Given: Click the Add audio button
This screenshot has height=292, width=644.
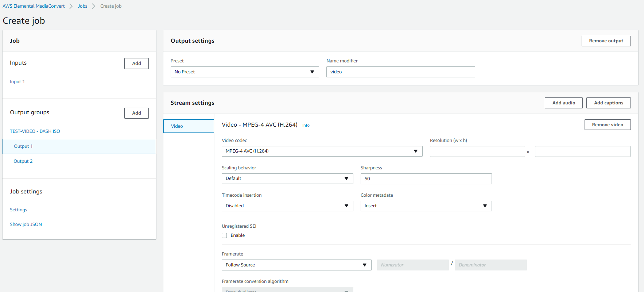Looking at the screenshot, I should point(563,103).
